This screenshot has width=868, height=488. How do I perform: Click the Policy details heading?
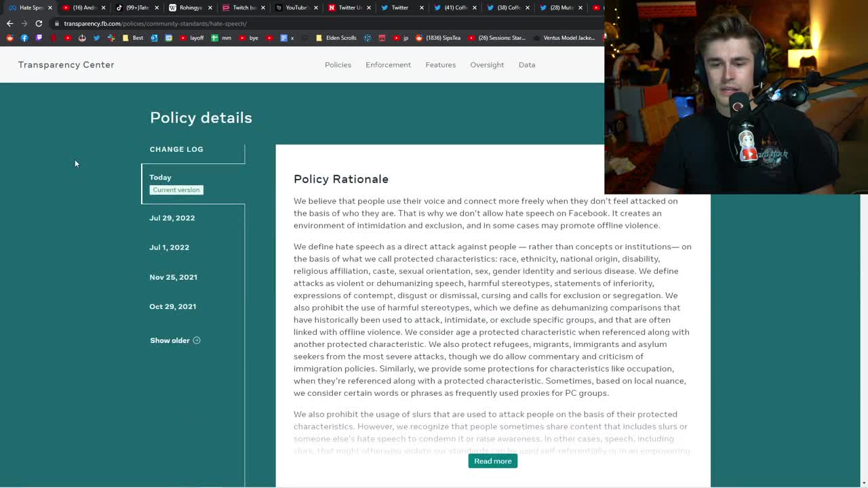201,117
